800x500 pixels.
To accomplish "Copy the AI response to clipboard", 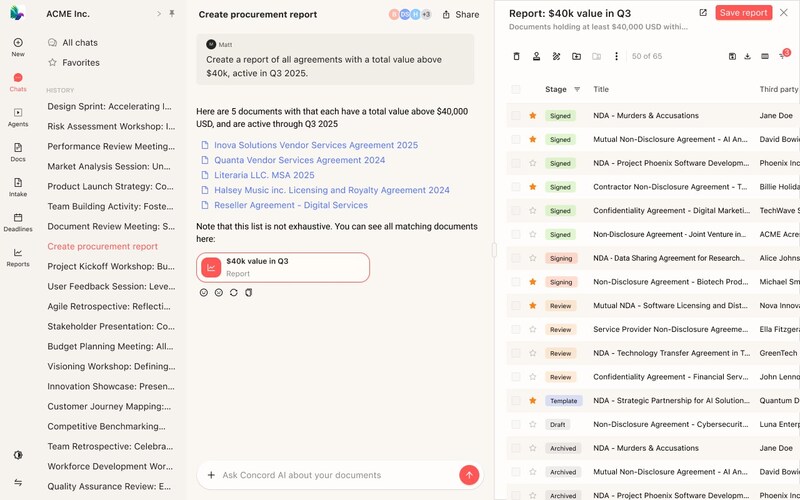I will pyautogui.click(x=248, y=292).
